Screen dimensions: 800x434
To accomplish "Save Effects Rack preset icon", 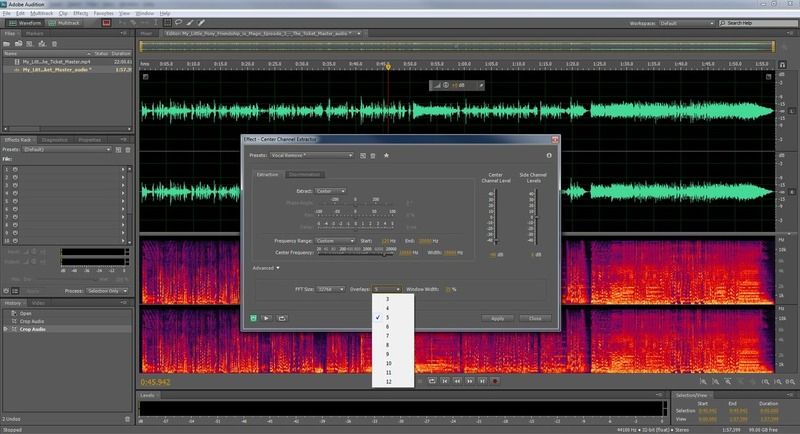I will click(118, 149).
